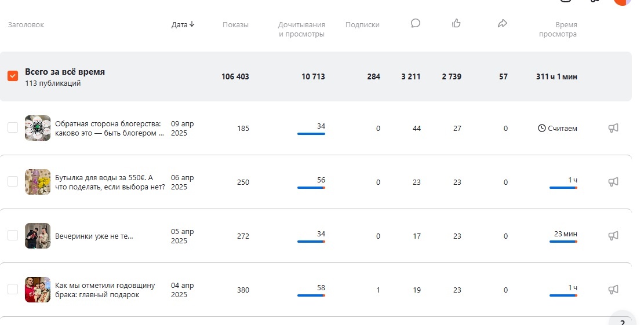The height and width of the screenshot is (325, 644).
Task: Click the comments column icon
Action: click(415, 24)
